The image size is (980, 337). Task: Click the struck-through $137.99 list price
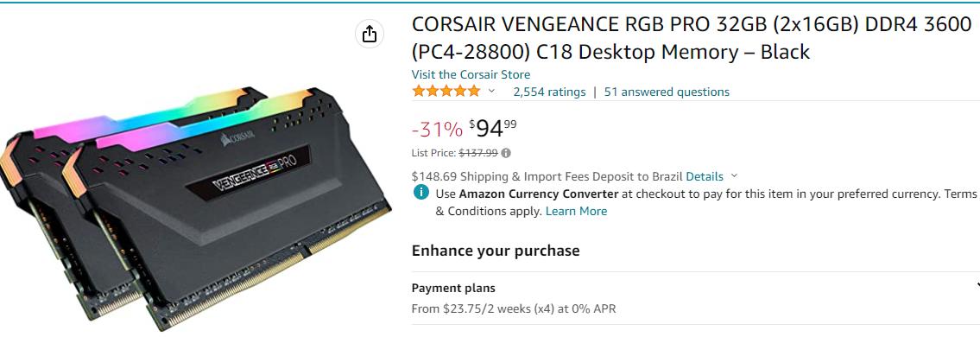pyautogui.click(x=478, y=153)
